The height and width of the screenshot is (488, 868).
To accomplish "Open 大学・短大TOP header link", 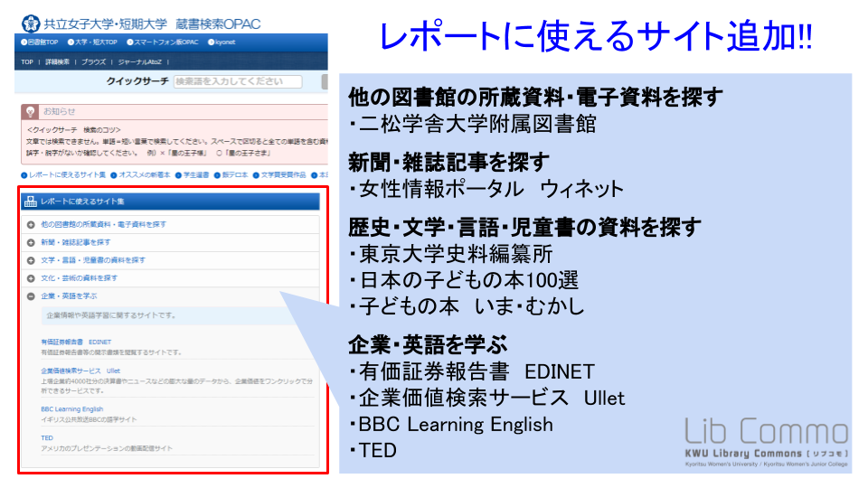I will point(92,42).
